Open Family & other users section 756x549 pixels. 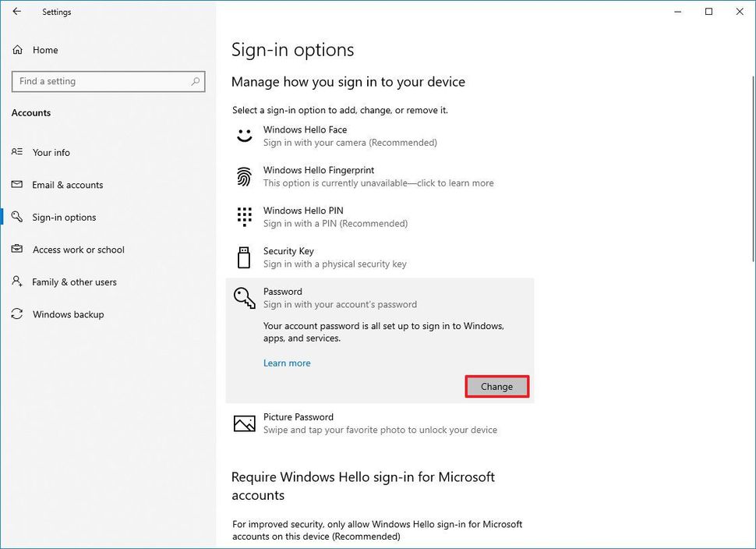[x=74, y=282]
